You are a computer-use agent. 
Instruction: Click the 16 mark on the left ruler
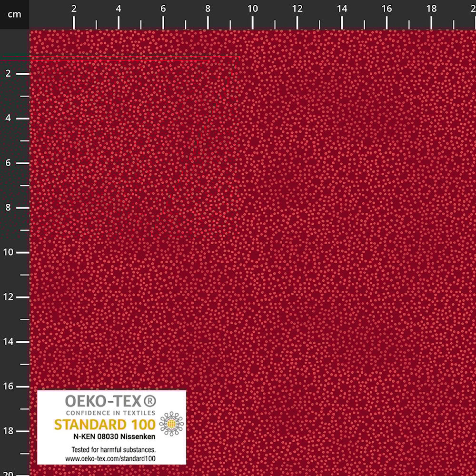pyautogui.click(x=8, y=386)
